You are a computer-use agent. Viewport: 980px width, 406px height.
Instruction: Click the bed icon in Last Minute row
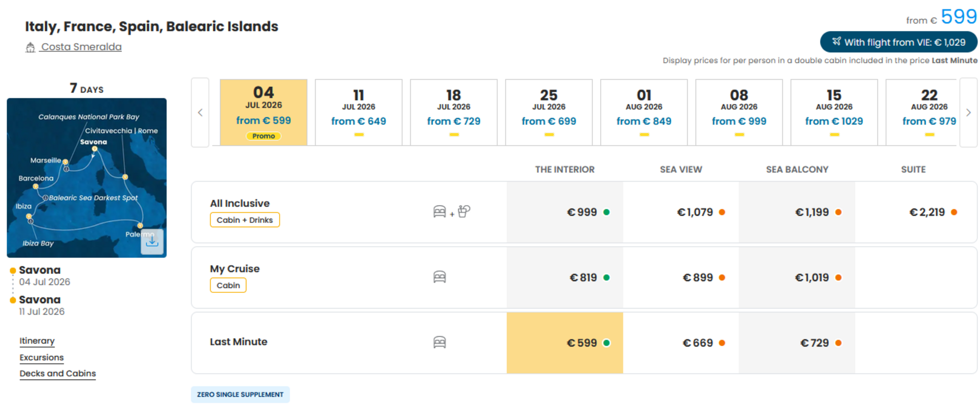pos(440,343)
